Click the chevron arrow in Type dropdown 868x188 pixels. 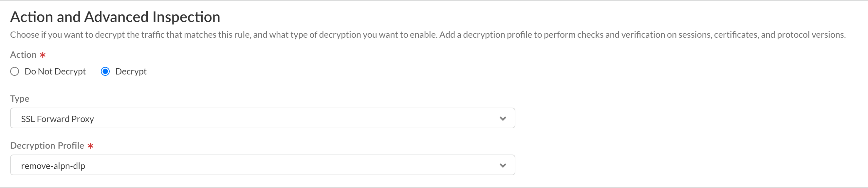502,118
